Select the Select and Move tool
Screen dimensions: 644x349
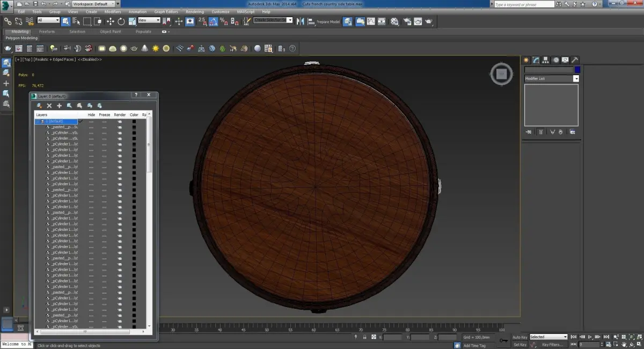(110, 21)
